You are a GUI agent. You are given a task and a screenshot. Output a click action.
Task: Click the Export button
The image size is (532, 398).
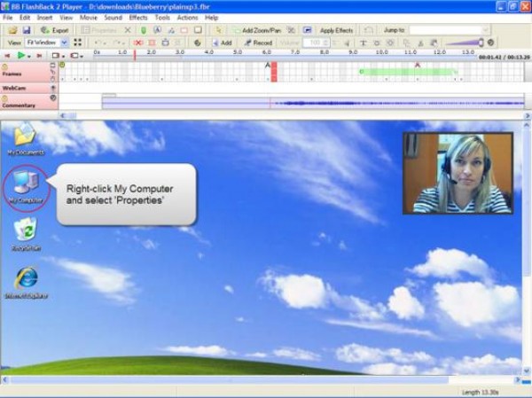coord(54,30)
